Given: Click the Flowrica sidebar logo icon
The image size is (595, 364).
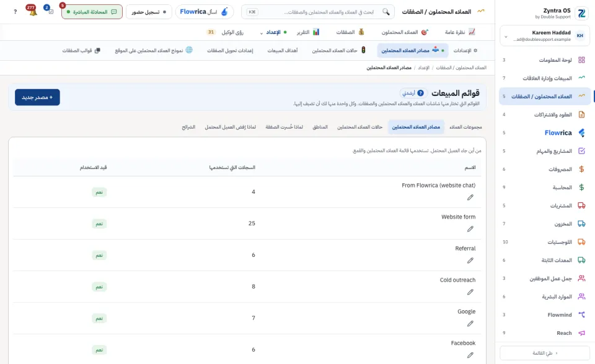Looking at the screenshot, I should click(581, 132).
